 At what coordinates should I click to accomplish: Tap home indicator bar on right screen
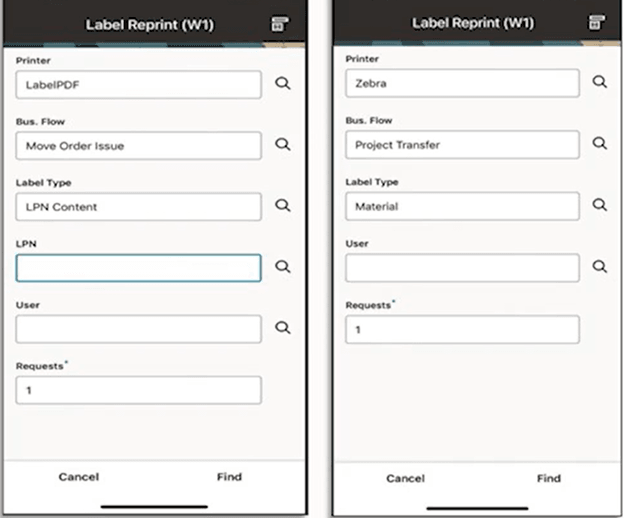[x=477, y=508]
